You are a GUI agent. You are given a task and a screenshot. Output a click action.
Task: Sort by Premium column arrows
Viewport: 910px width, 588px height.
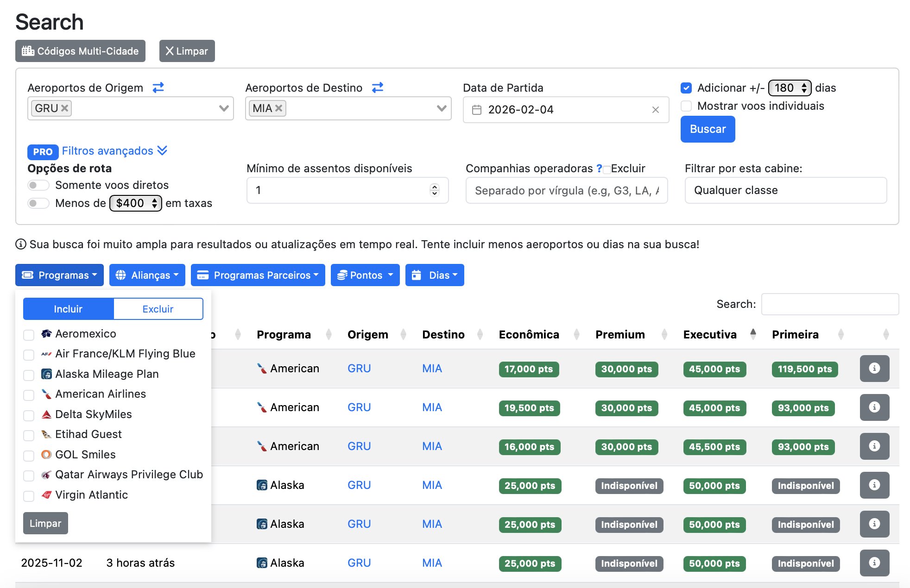664,334
